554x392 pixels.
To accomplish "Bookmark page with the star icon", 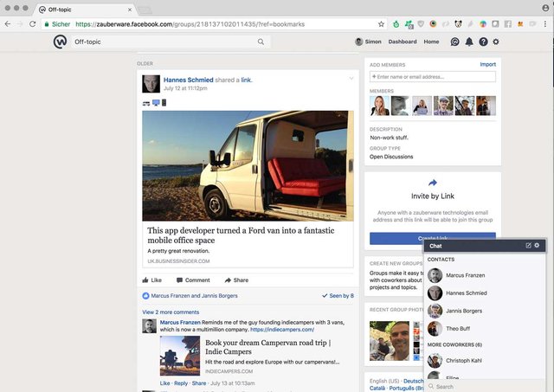I will (381, 24).
